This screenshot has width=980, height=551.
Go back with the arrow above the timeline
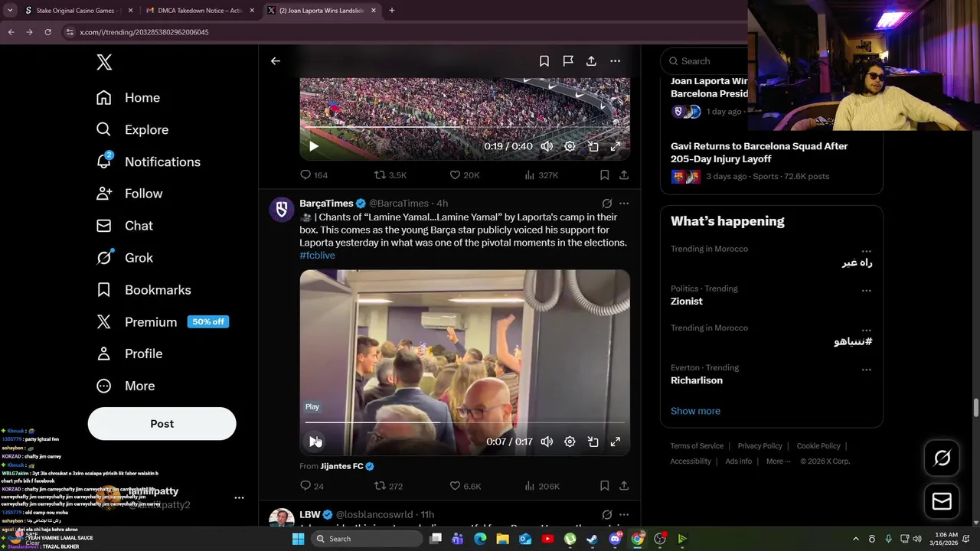276,61
